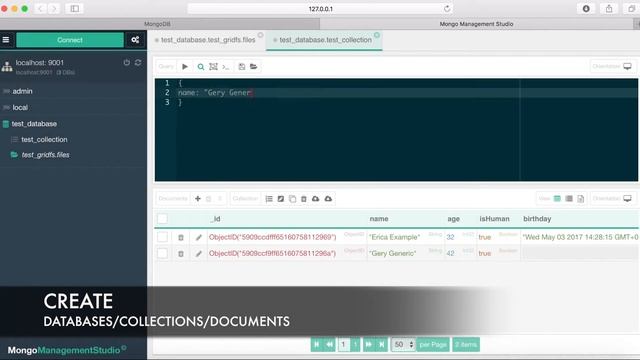Image resolution: width=640 pixels, height=360 pixels.
Task: Close the test_database.test_collection tab
Action: point(377,35)
